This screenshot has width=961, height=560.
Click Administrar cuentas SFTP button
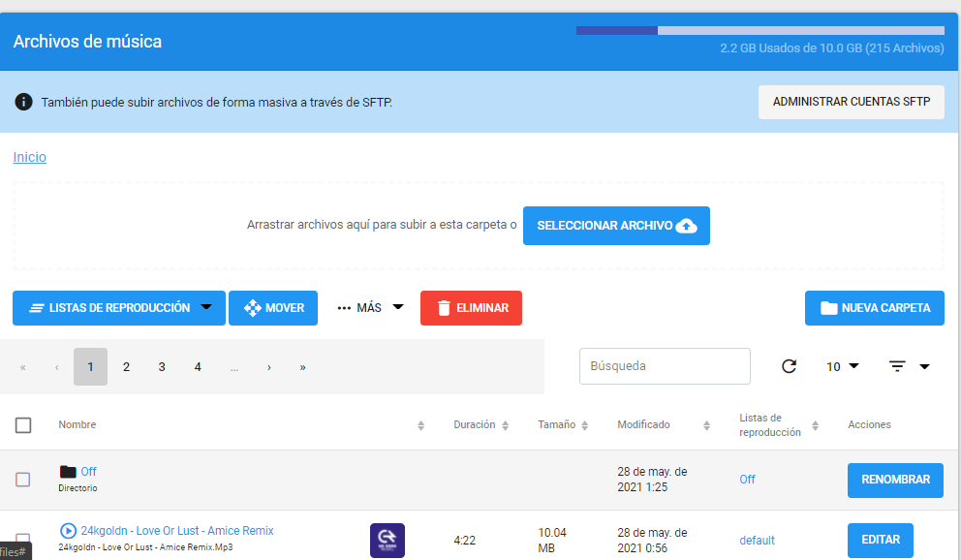(852, 102)
